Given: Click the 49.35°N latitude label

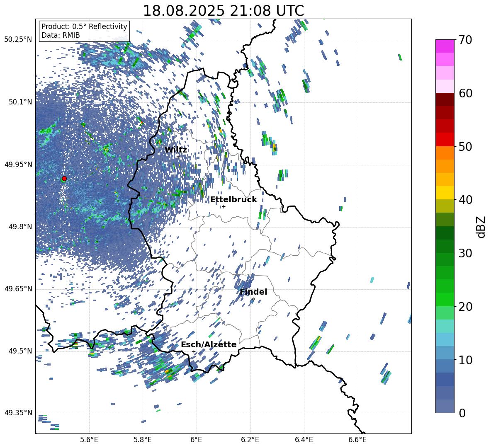Looking at the screenshot, I should [18, 413].
